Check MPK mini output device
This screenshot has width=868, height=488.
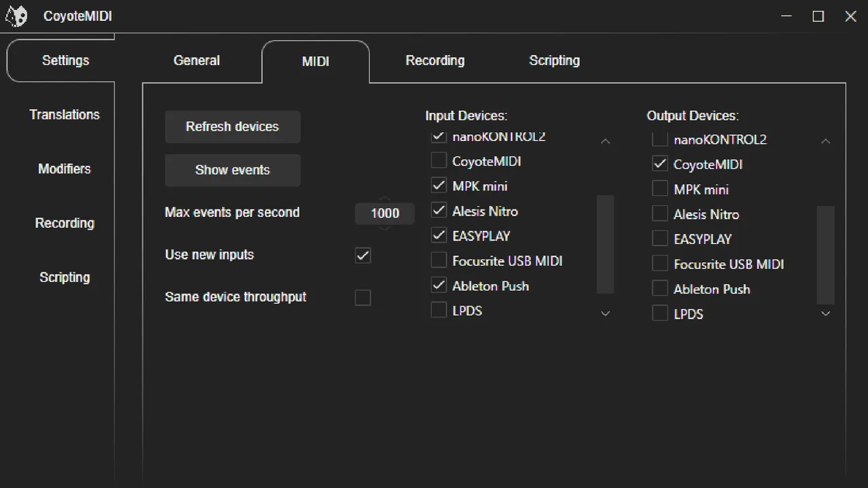pyautogui.click(x=660, y=189)
